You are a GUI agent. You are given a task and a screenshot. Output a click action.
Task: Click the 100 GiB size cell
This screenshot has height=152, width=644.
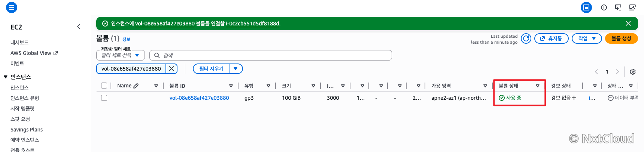291,98
